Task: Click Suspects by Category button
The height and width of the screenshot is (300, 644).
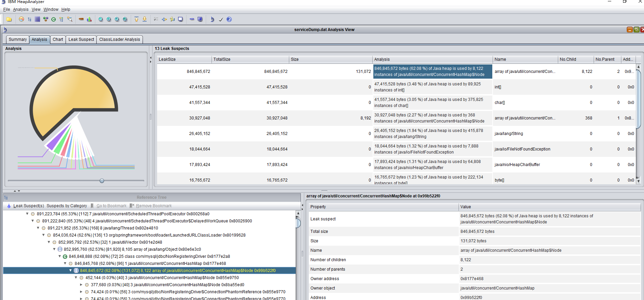Action: (67, 206)
